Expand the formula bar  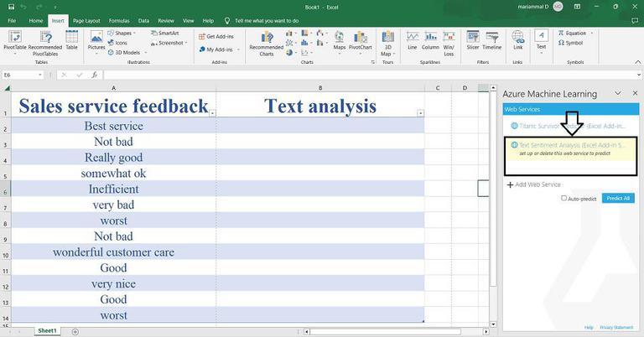(x=639, y=75)
